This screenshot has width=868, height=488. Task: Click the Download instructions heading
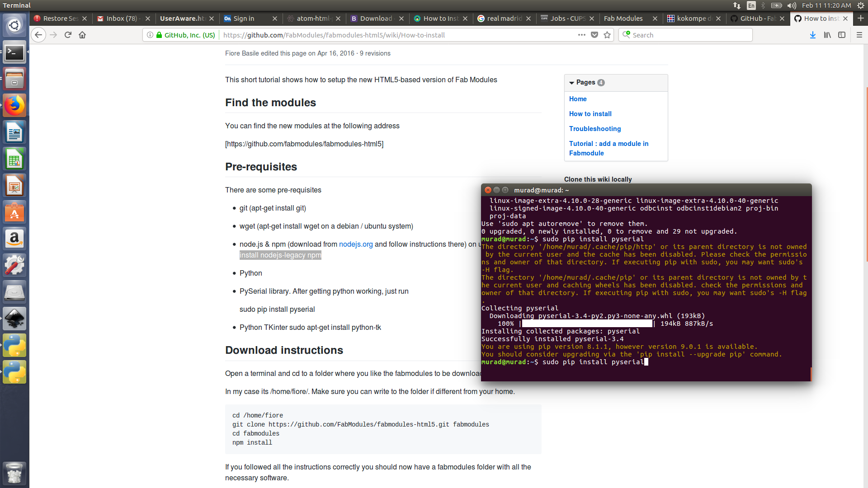(x=284, y=350)
